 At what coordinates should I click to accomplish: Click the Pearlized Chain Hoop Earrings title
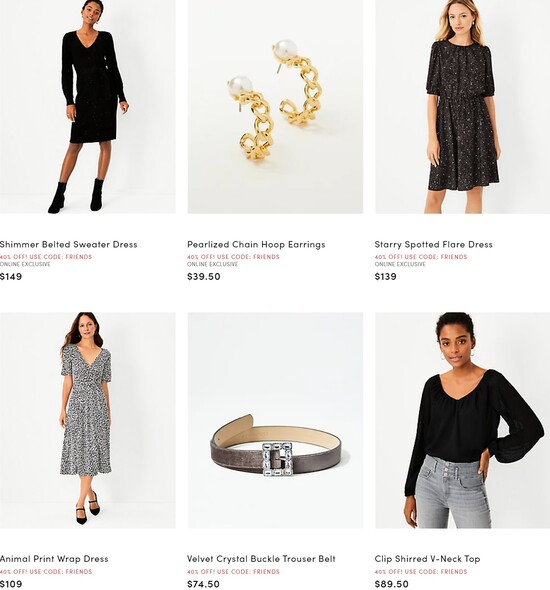(256, 245)
